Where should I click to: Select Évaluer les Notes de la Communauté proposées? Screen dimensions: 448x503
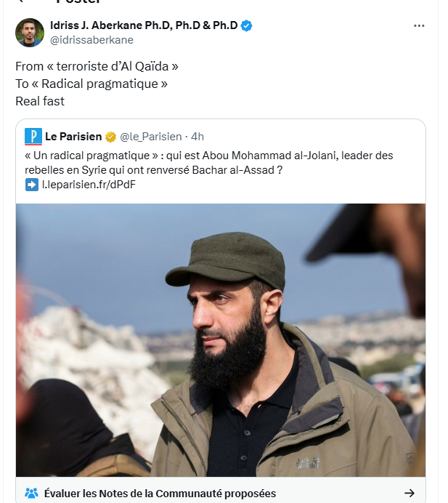(x=160, y=494)
